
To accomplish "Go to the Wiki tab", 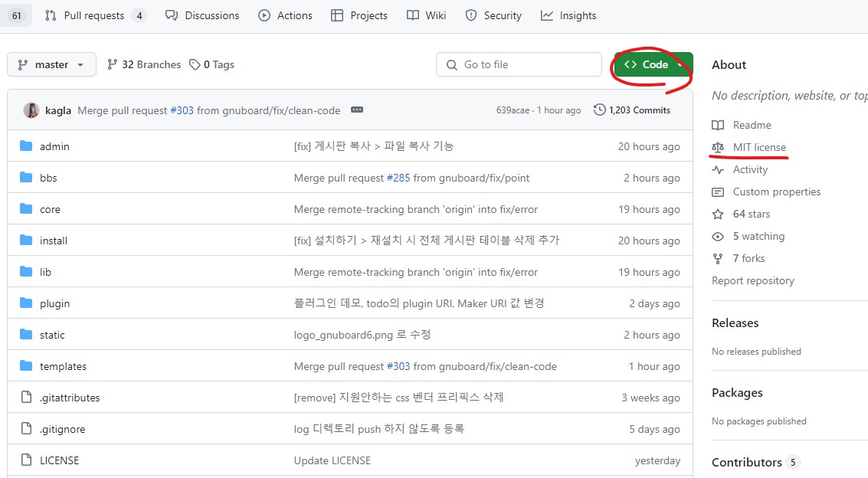I will pyautogui.click(x=426, y=15).
